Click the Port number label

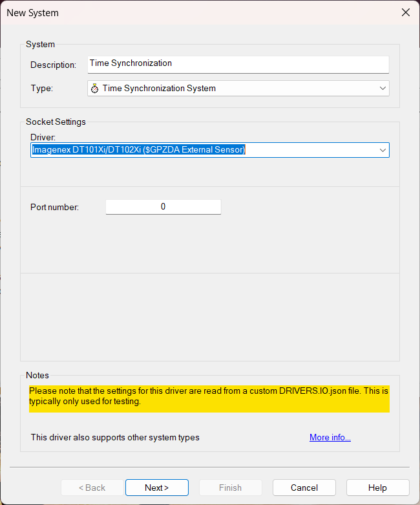[54, 207]
